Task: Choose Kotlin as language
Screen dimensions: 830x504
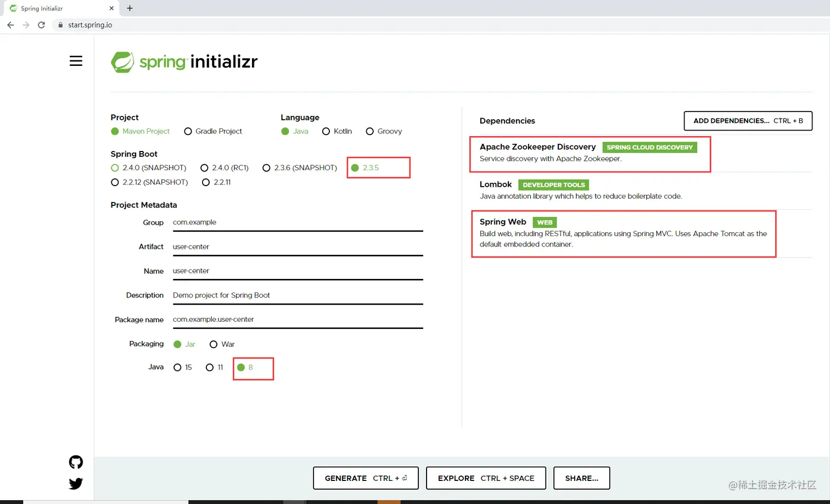Action: [337, 131]
